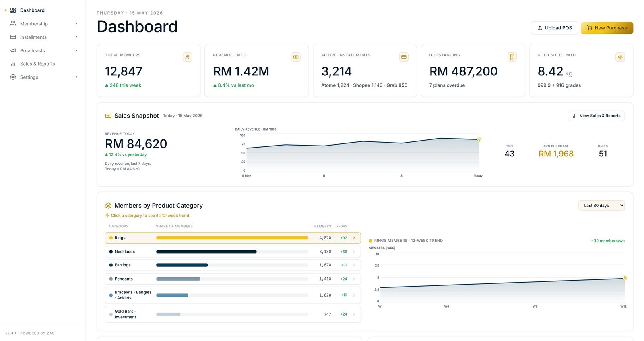The height and width of the screenshot is (341, 644).
Task: Click the document icon on Outstanding card
Action: pyautogui.click(x=512, y=57)
